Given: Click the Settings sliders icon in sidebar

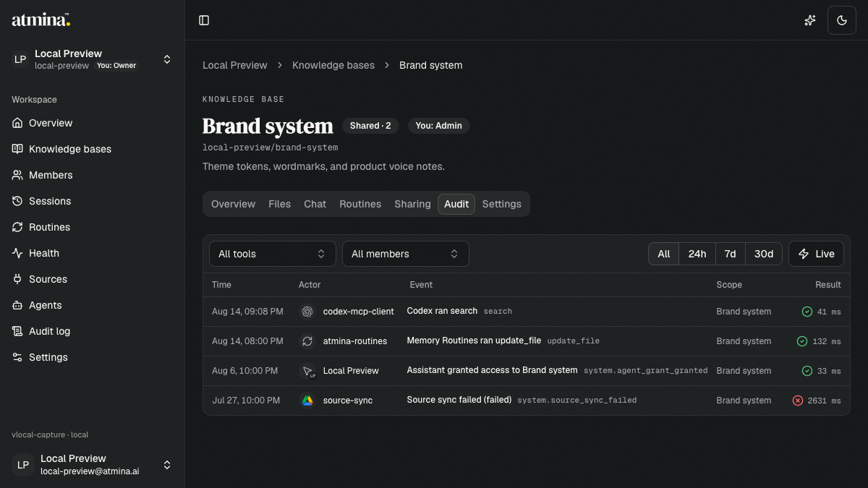Looking at the screenshot, I should pos(17,357).
